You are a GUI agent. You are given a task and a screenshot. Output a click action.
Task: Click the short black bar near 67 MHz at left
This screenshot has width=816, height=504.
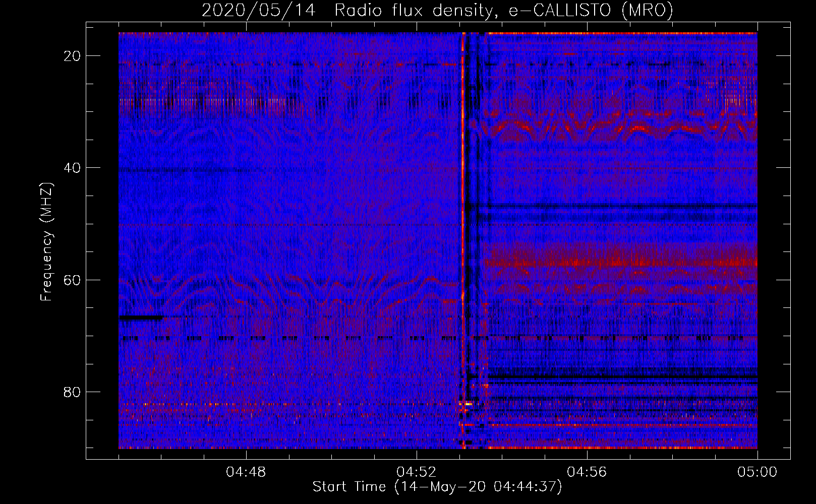point(141,318)
